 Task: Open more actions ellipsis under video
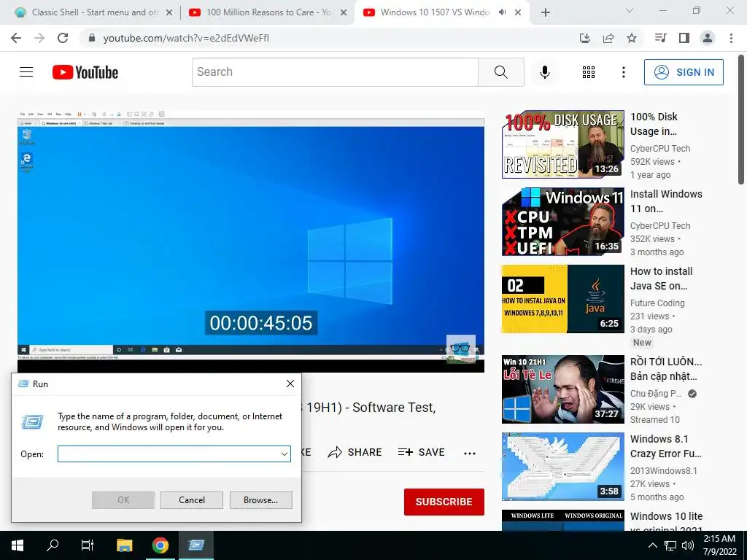[470, 454]
